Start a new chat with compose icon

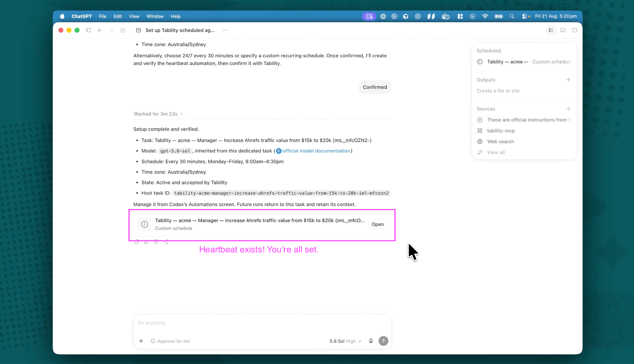(x=123, y=30)
